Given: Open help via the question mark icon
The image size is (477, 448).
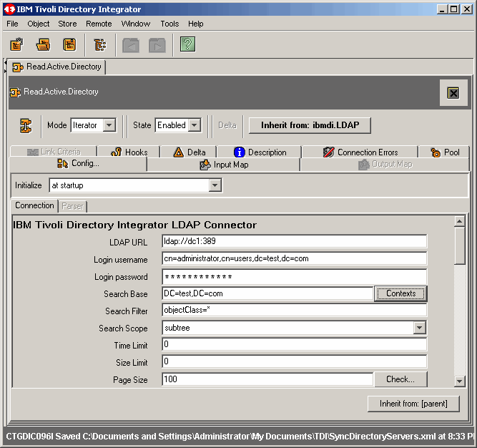Looking at the screenshot, I should 187,45.
